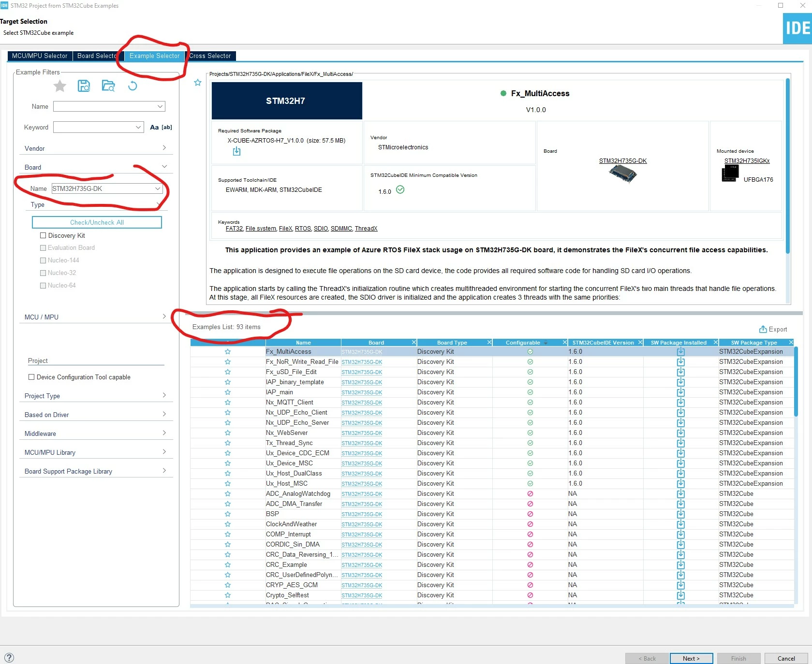Image resolution: width=812 pixels, height=664 pixels.
Task: Export the examples list
Action: pos(773,329)
